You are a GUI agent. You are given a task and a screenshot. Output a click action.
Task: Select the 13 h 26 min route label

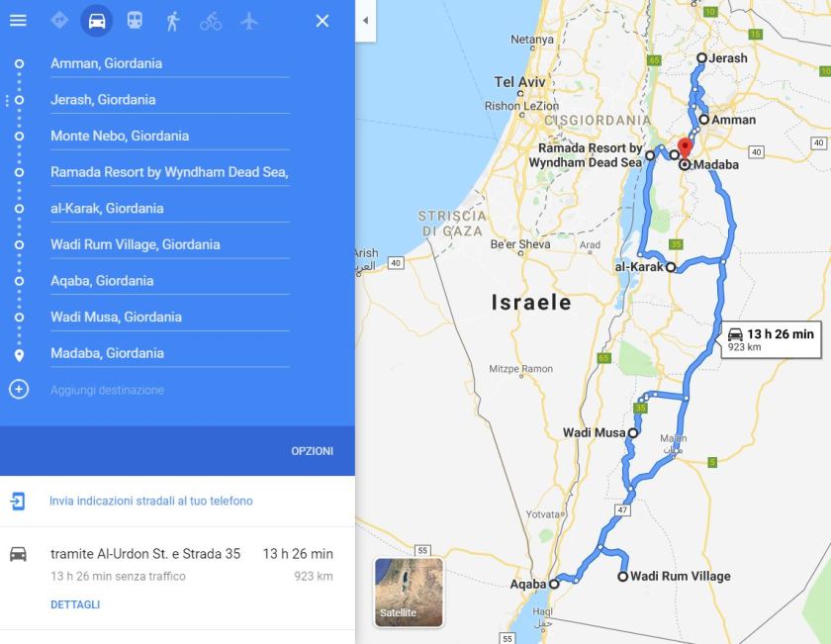tap(772, 339)
